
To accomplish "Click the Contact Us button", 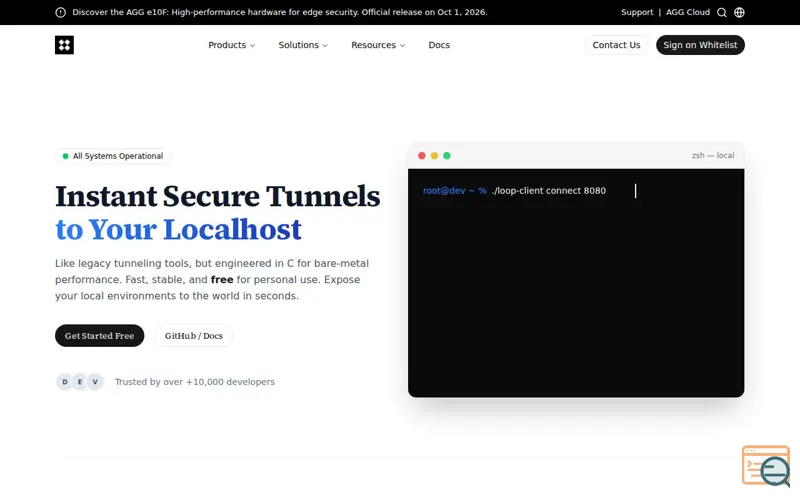I will click(616, 45).
